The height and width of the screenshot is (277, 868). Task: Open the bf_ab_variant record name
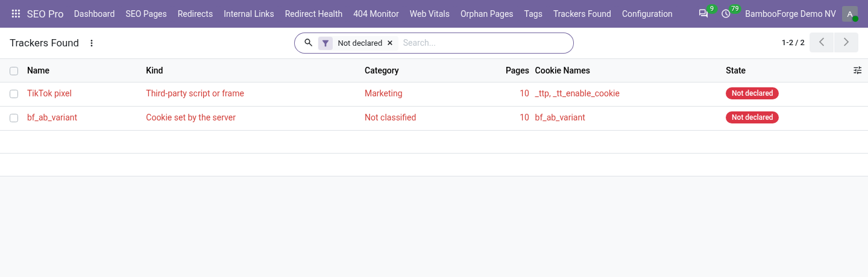52,117
